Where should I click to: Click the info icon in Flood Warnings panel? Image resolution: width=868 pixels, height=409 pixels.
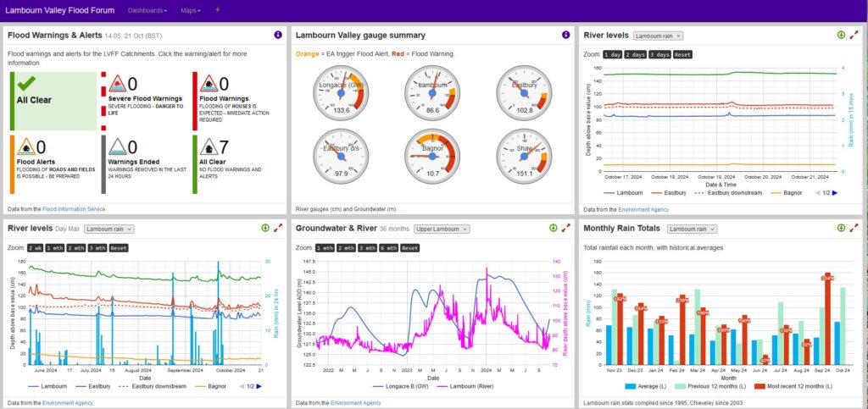278,35
